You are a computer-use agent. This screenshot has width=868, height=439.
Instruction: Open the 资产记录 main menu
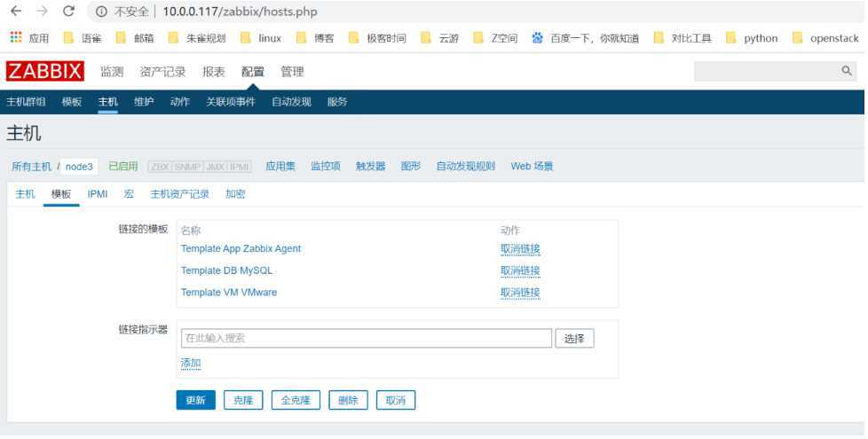pyautogui.click(x=162, y=71)
